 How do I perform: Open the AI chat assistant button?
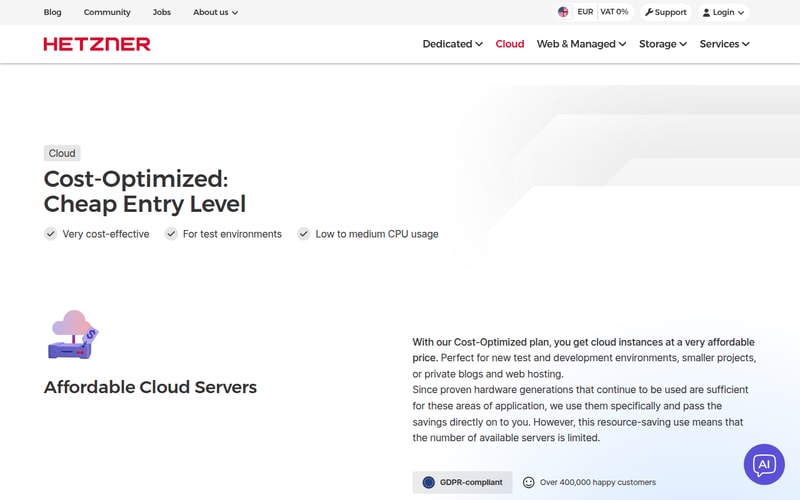pos(764,464)
